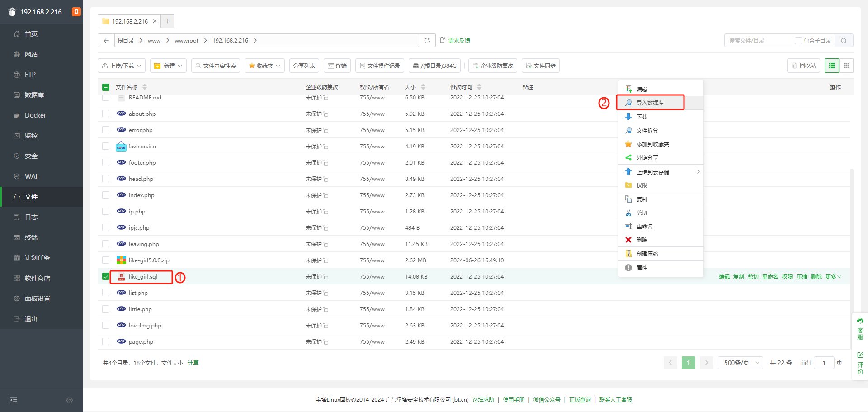Expand the 上传到云存储 submenu
Image resolution: width=868 pixels, height=412 pixels.
661,172
